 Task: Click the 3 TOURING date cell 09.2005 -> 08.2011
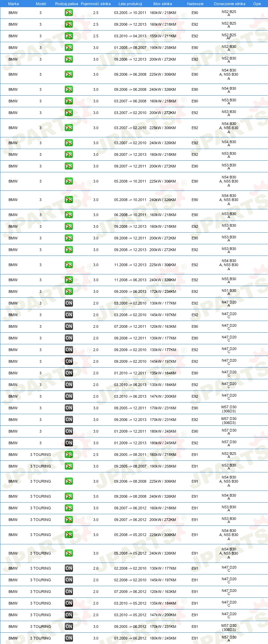click(x=130, y=455)
